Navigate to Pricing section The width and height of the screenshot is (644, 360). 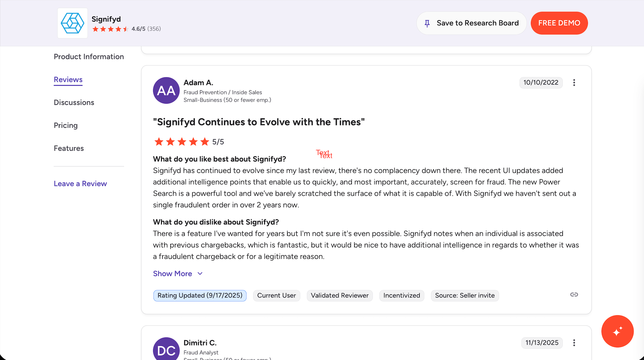point(66,125)
